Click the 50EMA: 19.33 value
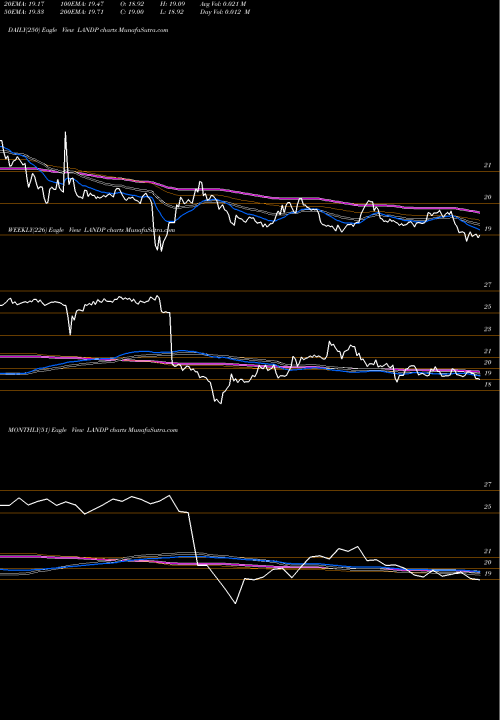This screenshot has height=720, width=500. (x=26, y=12)
